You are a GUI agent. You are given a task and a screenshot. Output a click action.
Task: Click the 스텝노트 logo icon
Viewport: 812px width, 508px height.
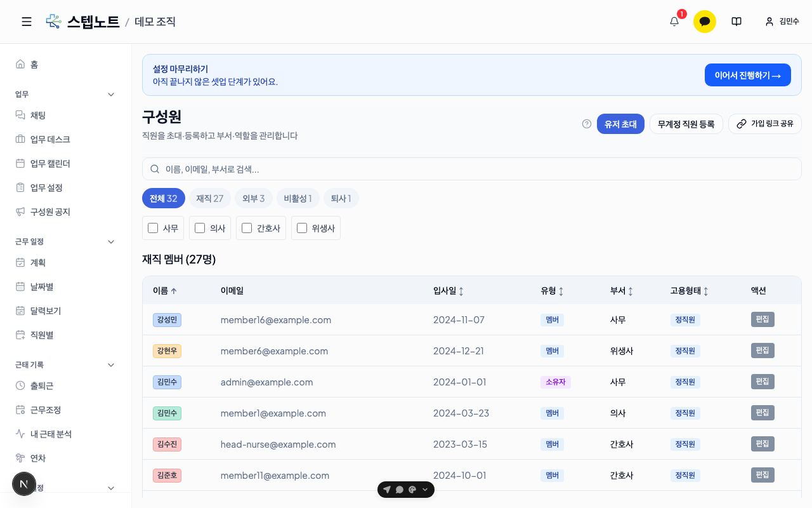[54, 22]
